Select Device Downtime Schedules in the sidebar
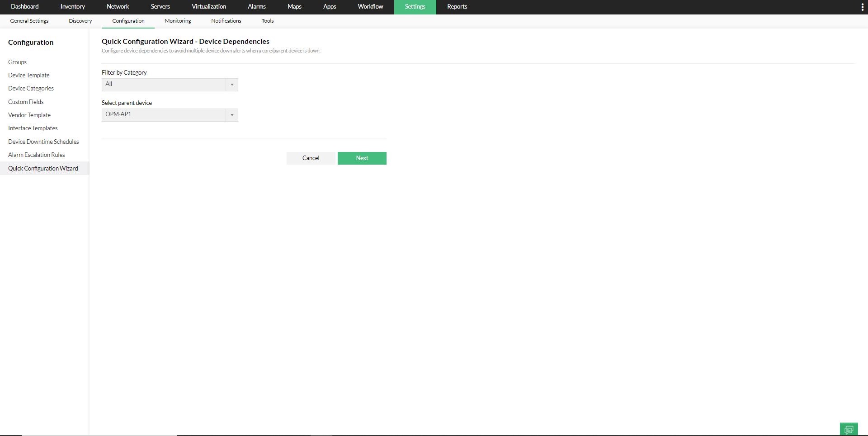The width and height of the screenshot is (868, 436). click(x=43, y=142)
